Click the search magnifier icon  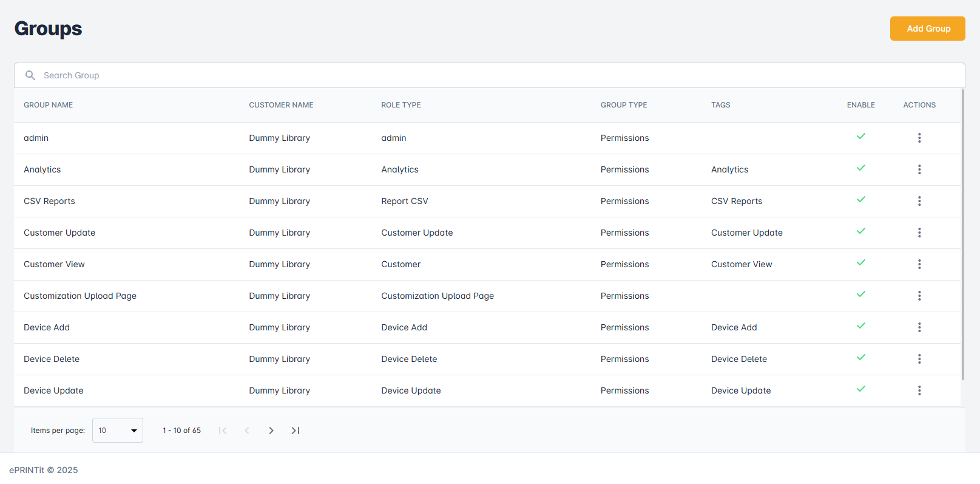tap(30, 75)
